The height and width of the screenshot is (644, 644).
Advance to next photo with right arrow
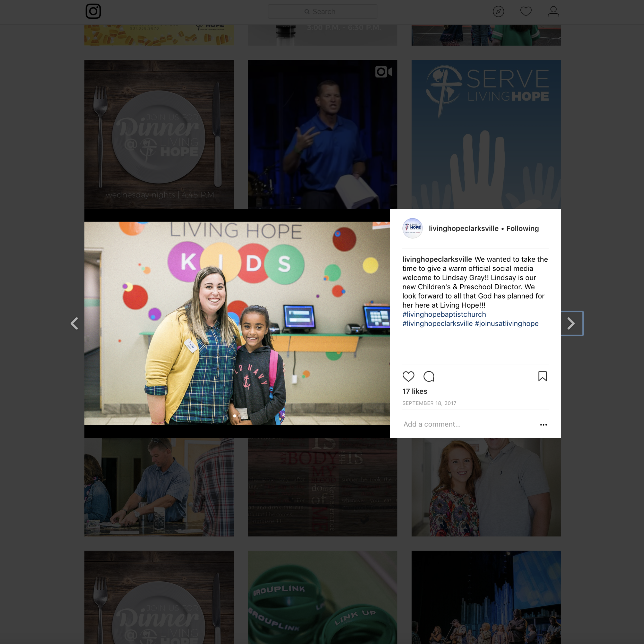[571, 323]
